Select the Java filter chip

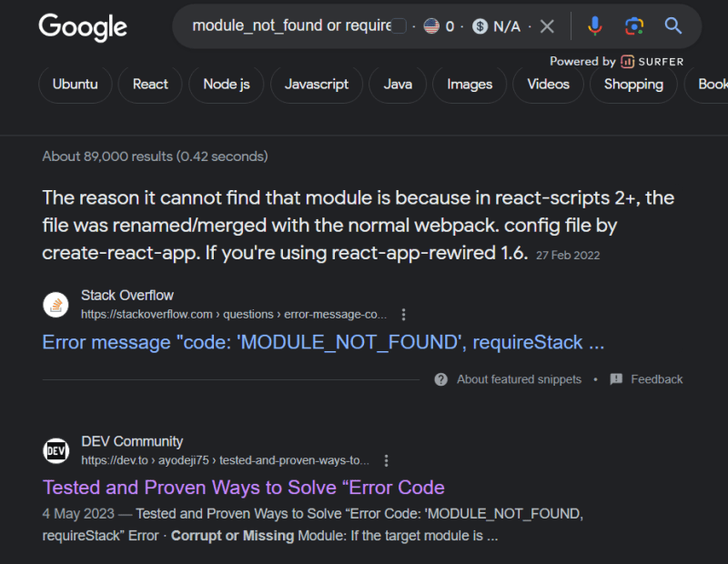pyautogui.click(x=398, y=85)
